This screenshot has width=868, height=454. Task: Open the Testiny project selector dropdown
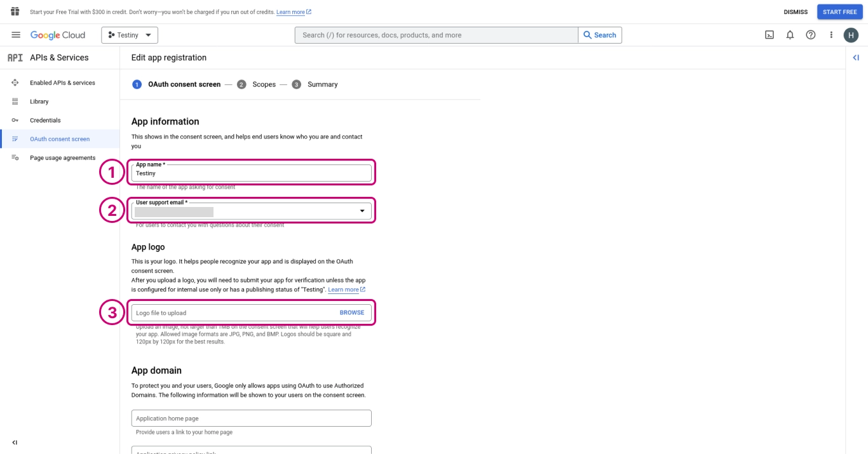pos(130,35)
